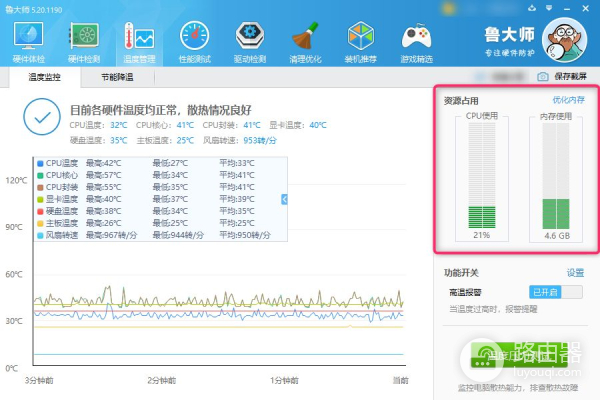Click the title bar download/skin icon
Screen dimensions: 600x400
[532, 8]
